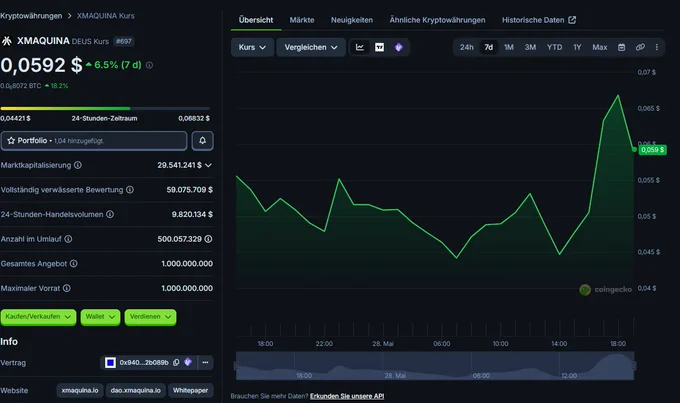Click the Portfolio star icon

[11, 141]
